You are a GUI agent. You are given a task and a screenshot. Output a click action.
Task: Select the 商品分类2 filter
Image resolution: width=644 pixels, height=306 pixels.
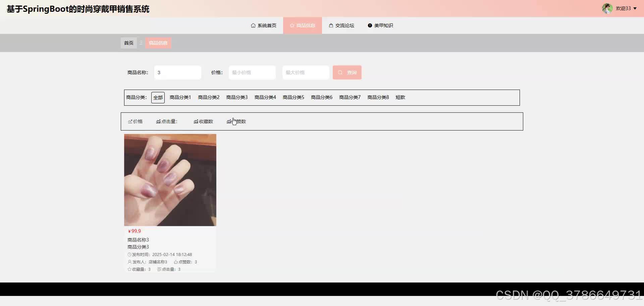pyautogui.click(x=209, y=97)
